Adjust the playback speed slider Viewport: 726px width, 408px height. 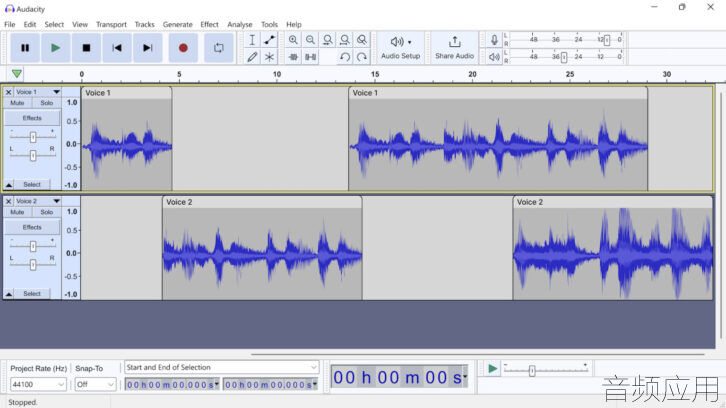pyautogui.click(x=532, y=370)
